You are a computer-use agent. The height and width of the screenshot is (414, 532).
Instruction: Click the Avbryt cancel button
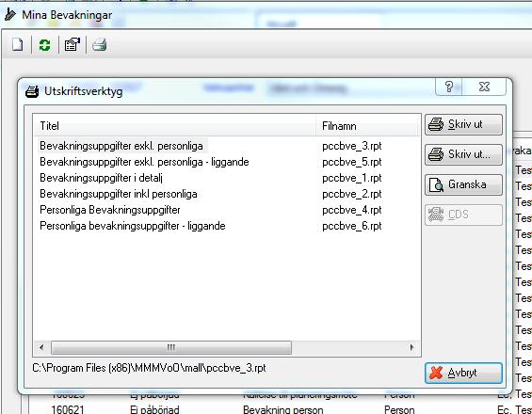pyautogui.click(x=463, y=373)
